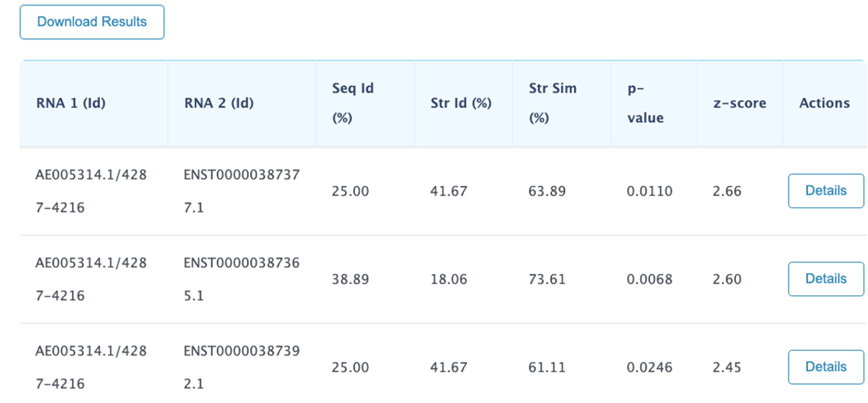868x403 pixels.
Task: Sort by RNA 2 (Id) column header
Action: (219, 103)
